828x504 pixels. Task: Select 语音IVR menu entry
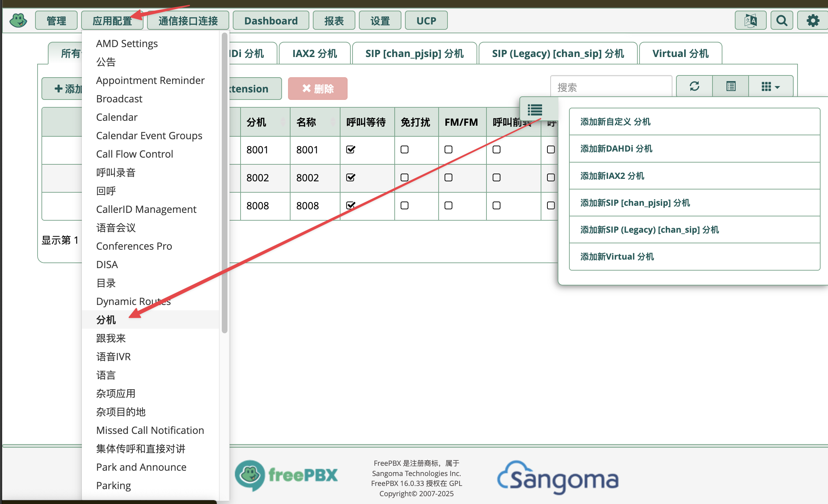click(x=151, y=356)
